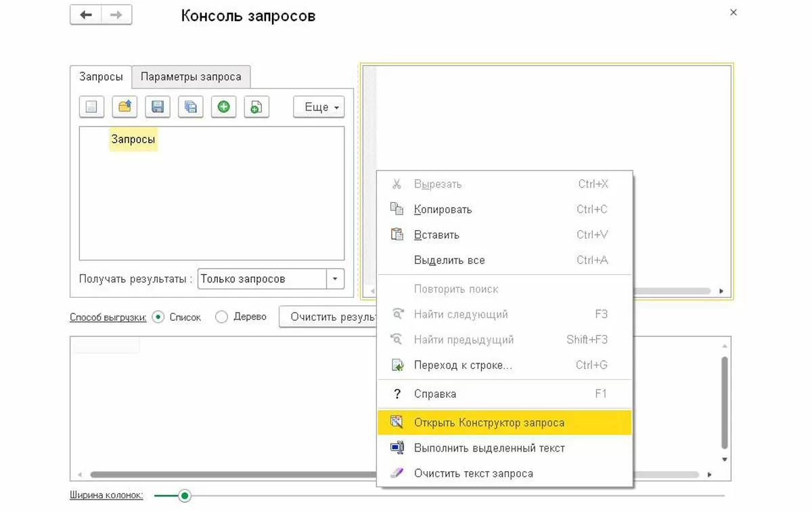The width and height of the screenshot is (812, 511).
Task: Click the icon beside Найти предыдущий
Action: pyautogui.click(x=397, y=340)
